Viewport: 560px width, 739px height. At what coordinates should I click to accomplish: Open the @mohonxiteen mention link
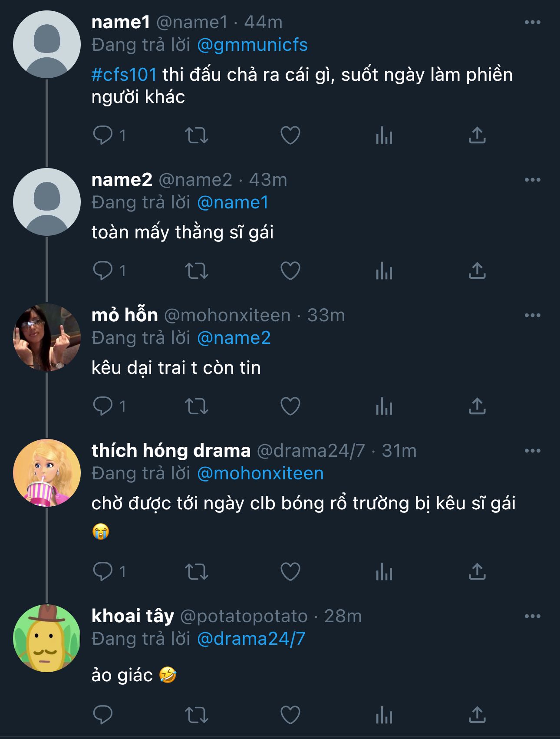260,474
